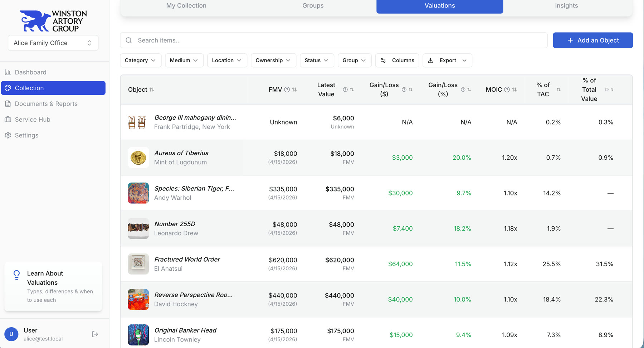
Task: Sort by Gain/Loss ($) arrows
Action: 410,90
